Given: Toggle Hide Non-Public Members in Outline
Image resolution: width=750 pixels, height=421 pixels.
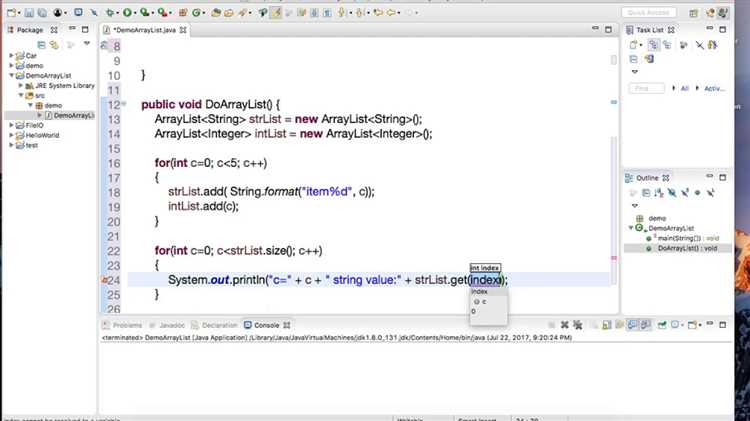Looking at the screenshot, I should point(697,192).
